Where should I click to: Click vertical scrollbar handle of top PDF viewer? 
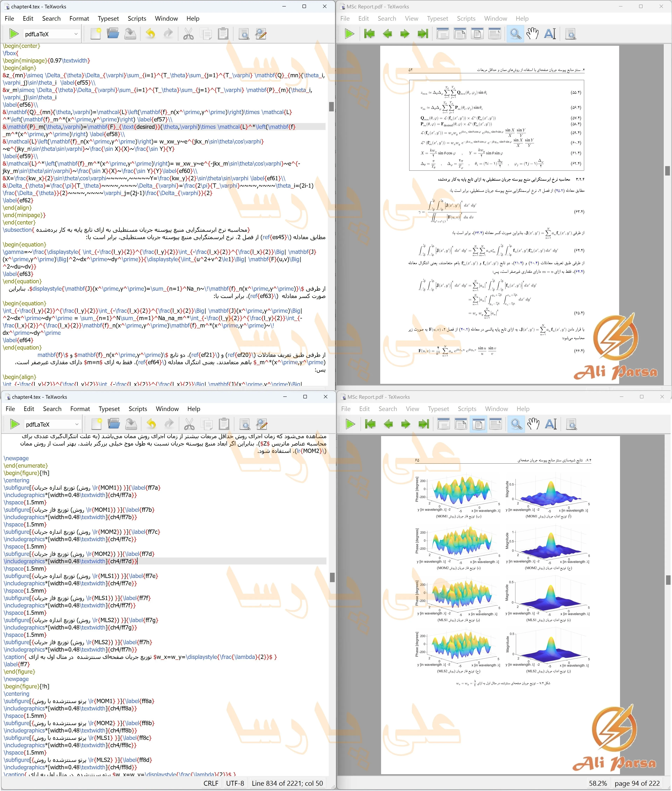pos(667,170)
